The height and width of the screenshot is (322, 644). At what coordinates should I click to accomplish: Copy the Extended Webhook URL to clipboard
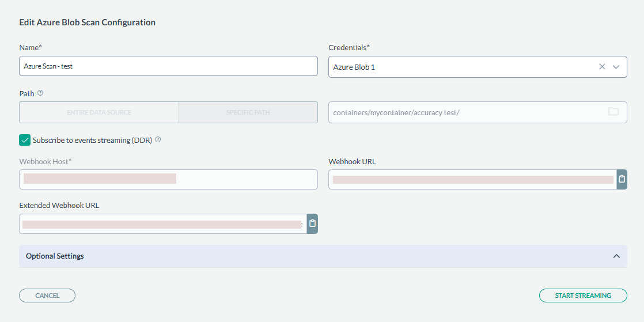coord(312,223)
